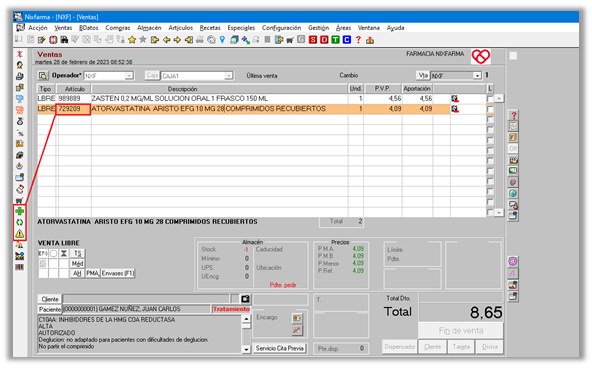
Task: Click the green cross icon in left sidebar
Action: pyautogui.click(x=20, y=211)
